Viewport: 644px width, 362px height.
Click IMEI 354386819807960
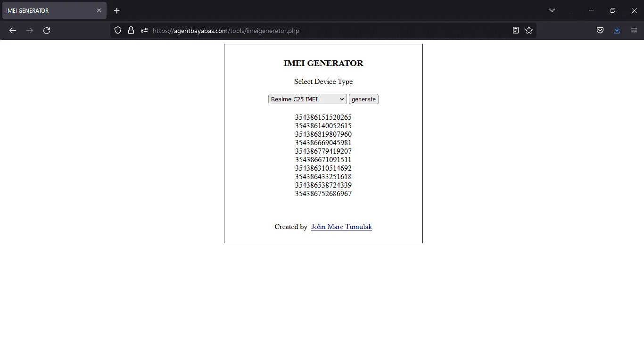click(323, 134)
